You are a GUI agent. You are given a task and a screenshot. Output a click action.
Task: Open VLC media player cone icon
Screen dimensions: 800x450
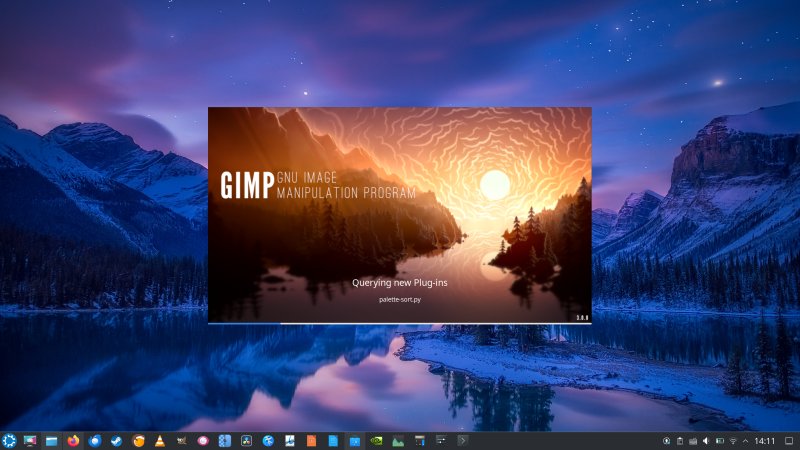160,441
